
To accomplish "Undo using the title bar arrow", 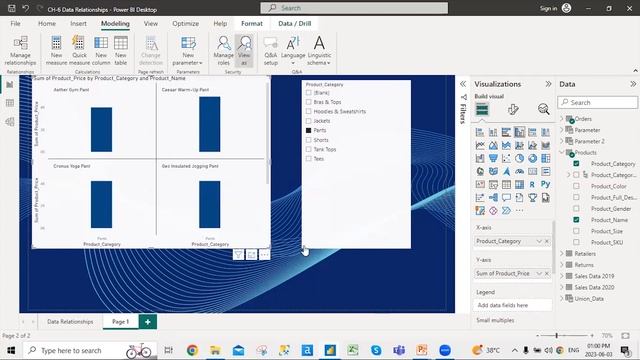I will (x=26, y=8).
